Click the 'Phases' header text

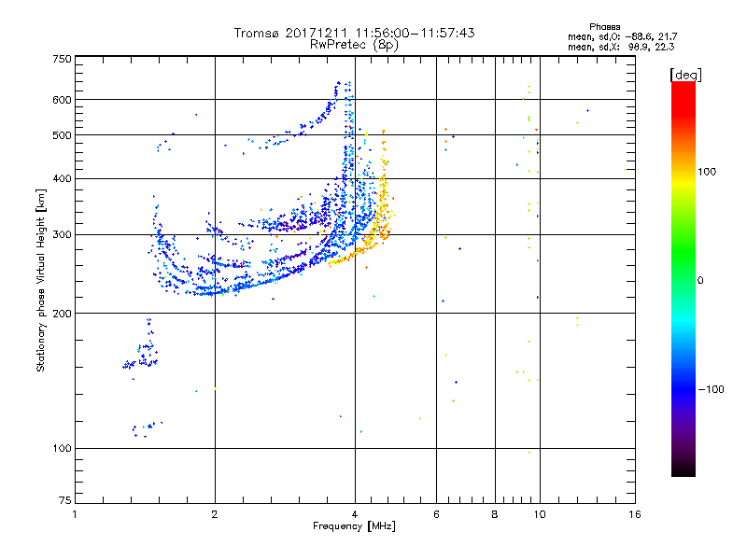[x=604, y=27]
